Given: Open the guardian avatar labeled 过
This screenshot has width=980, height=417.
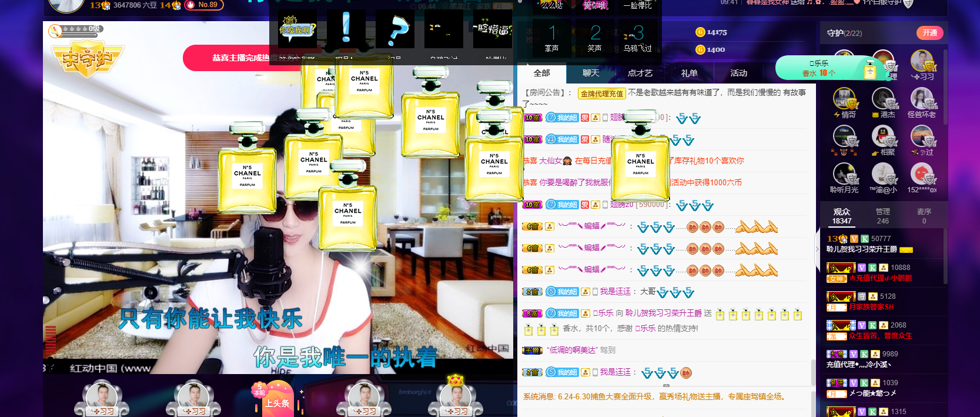Looking at the screenshot, I should pyautogui.click(x=922, y=136).
